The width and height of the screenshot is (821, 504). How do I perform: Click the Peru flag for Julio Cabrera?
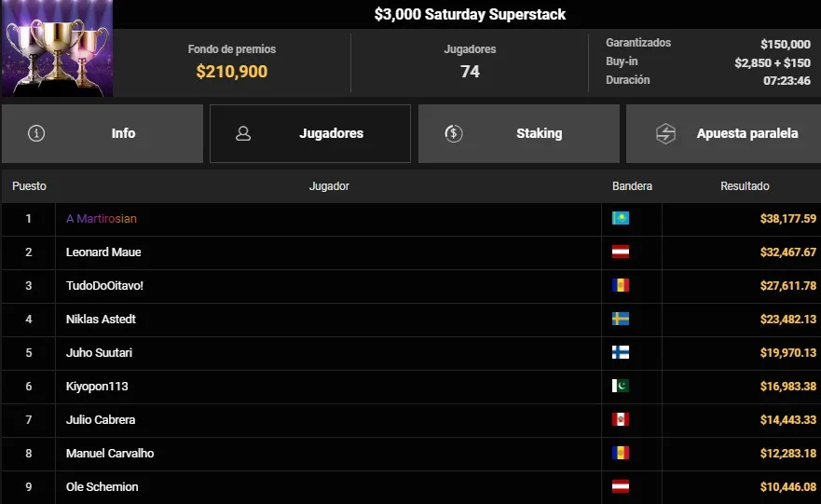621,419
